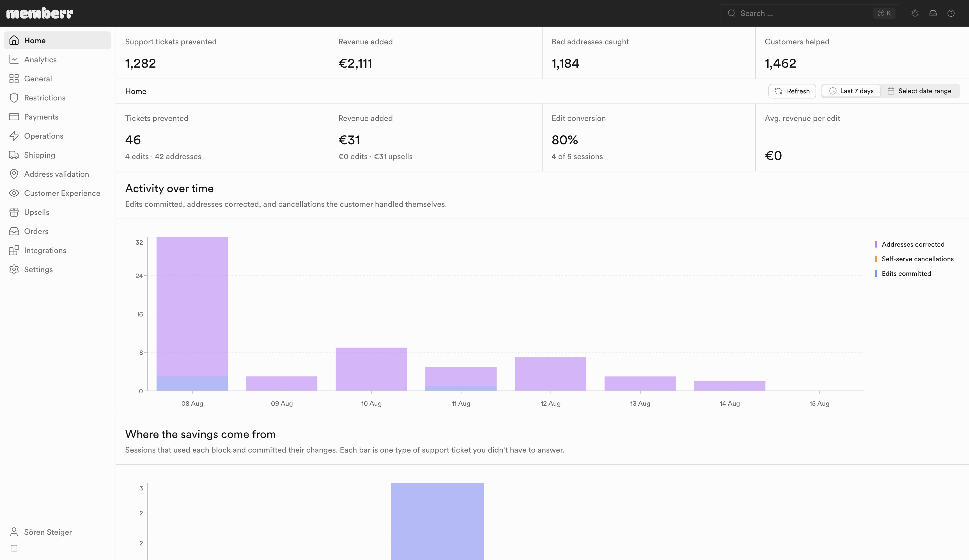Open Settings from the sidebar
This screenshot has height=560, width=969.
point(57,269)
